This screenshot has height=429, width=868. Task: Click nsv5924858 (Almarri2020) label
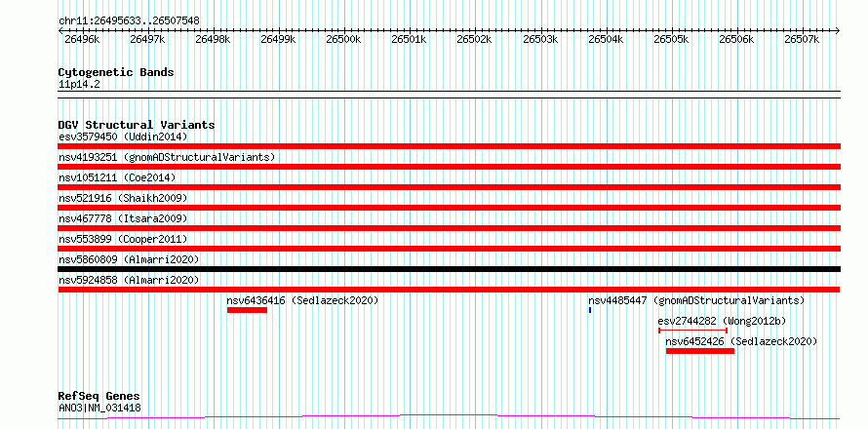pos(129,280)
